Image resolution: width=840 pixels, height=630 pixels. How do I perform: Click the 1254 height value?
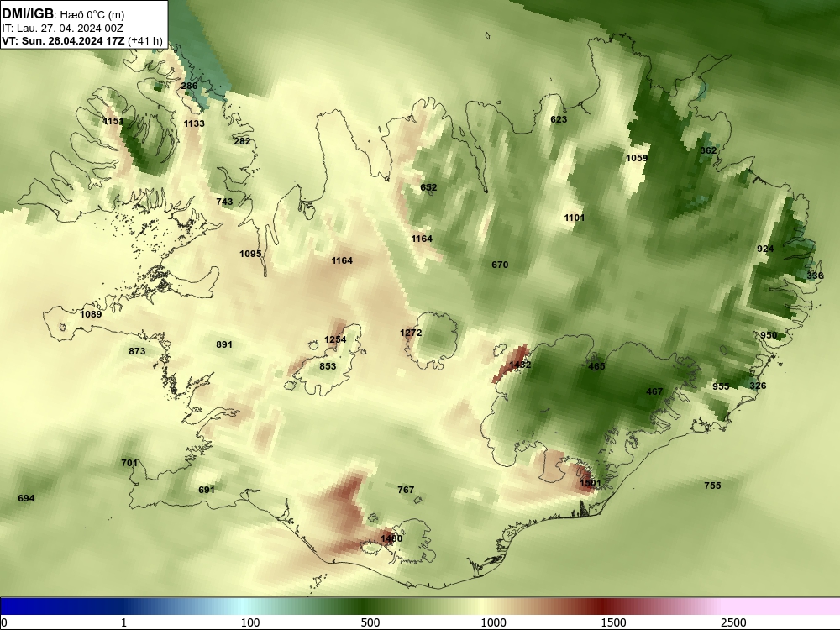(335, 339)
